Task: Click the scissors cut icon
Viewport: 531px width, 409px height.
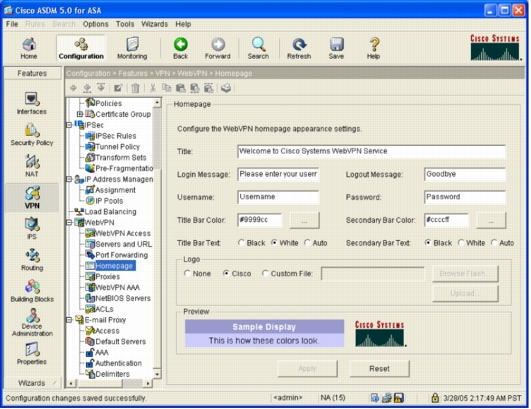Action: point(153,88)
